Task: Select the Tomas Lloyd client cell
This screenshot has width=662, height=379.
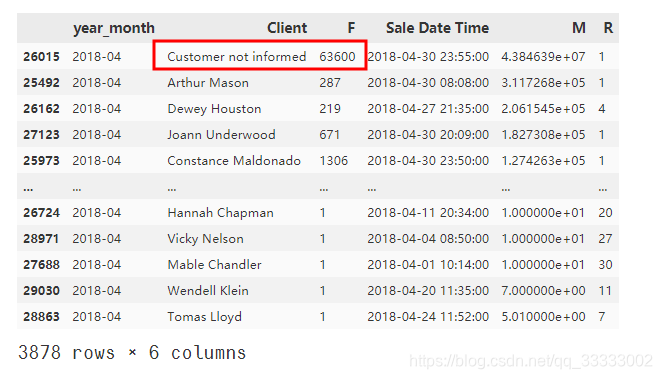Action: pos(204,317)
